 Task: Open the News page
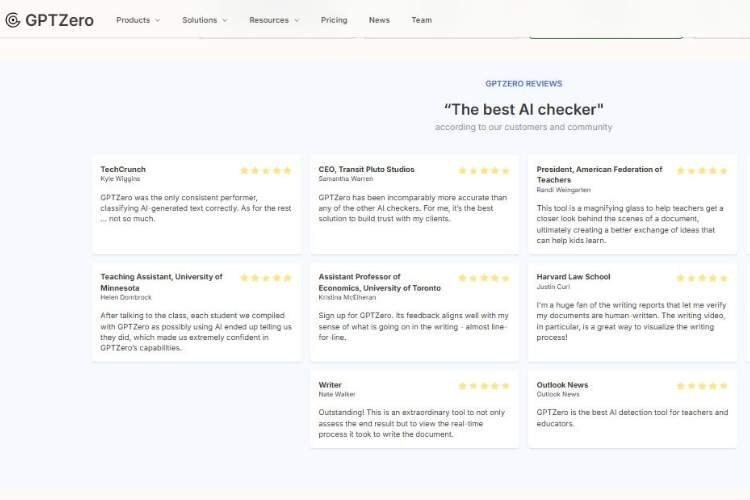379,20
